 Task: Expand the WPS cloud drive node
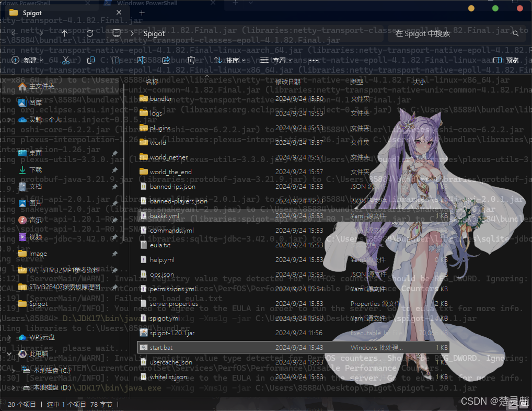coord(9,337)
